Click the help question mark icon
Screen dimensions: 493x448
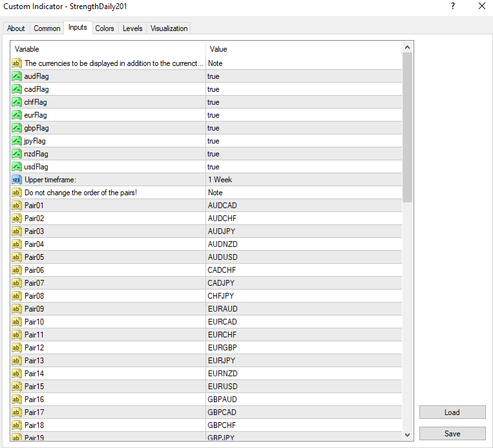pyautogui.click(x=453, y=6)
